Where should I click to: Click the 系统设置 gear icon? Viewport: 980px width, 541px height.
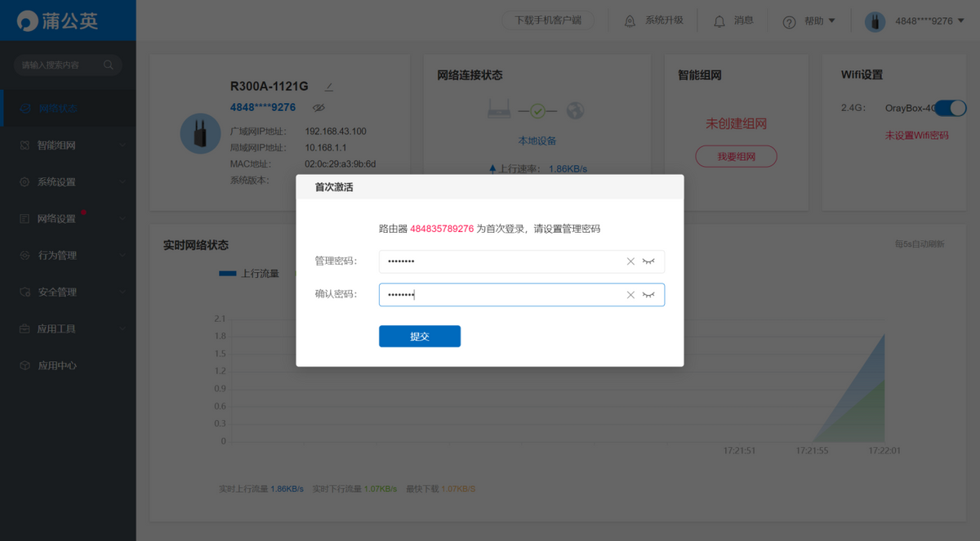click(x=24, y=182)
